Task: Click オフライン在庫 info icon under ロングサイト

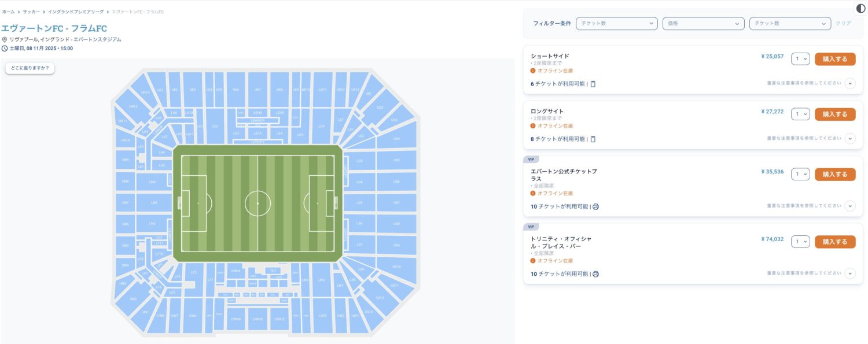Action: point(533,125)
